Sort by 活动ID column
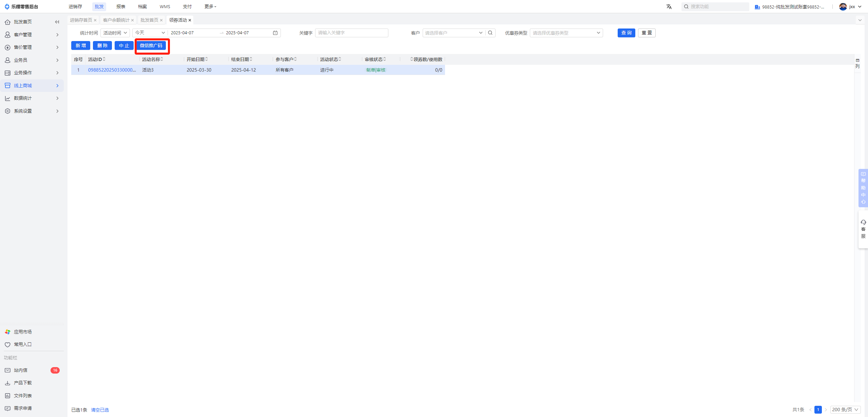The image size is (868, 417). [x=104, y=59]
